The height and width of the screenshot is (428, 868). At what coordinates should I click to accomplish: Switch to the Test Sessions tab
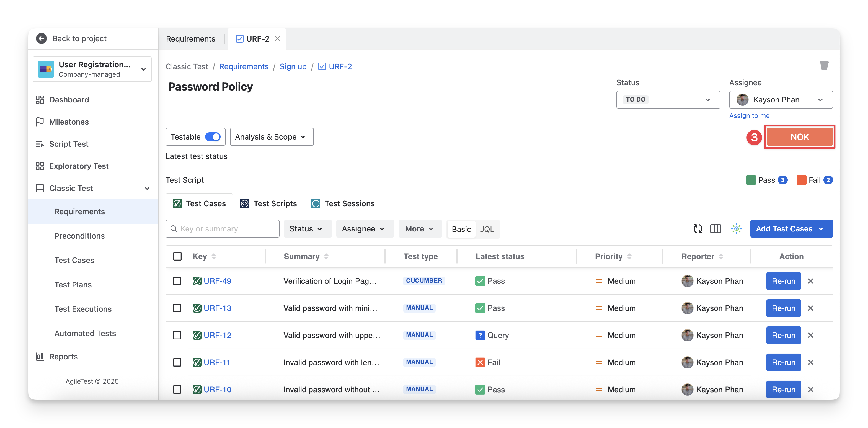coord(343,203)
